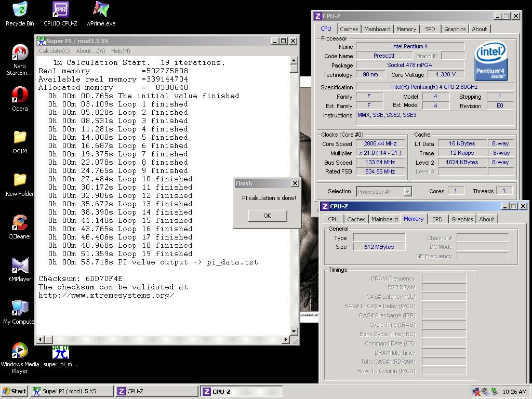Click the Checksum 6DD70F4E line
The image size is (532, 399).
click(x=81, y=278)
